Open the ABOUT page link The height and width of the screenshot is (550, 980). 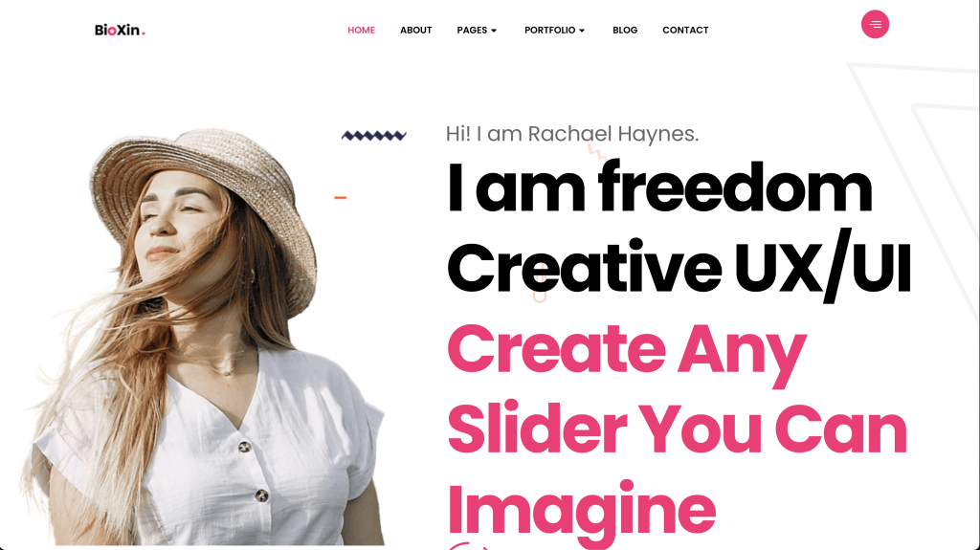tap(415, 30)
